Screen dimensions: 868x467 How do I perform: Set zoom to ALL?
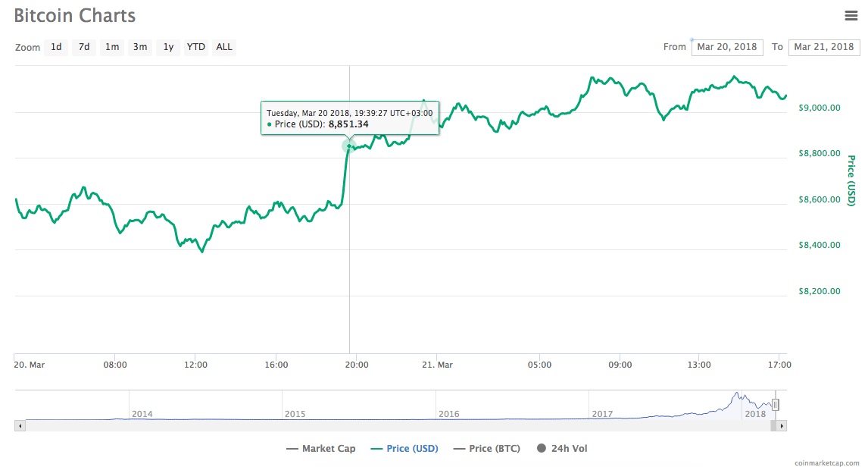click(x=224, y=47)
